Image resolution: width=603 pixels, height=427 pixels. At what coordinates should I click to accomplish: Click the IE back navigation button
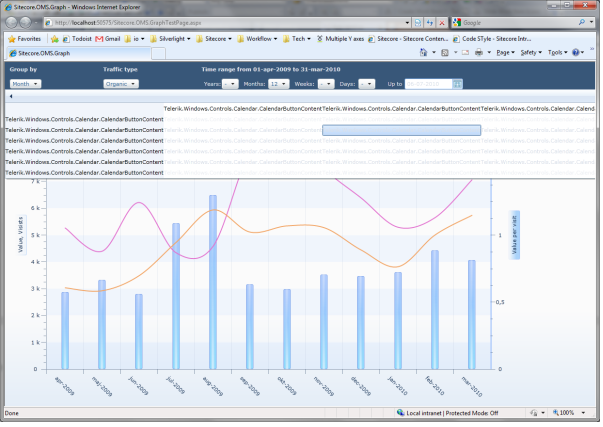coord(12,21)
